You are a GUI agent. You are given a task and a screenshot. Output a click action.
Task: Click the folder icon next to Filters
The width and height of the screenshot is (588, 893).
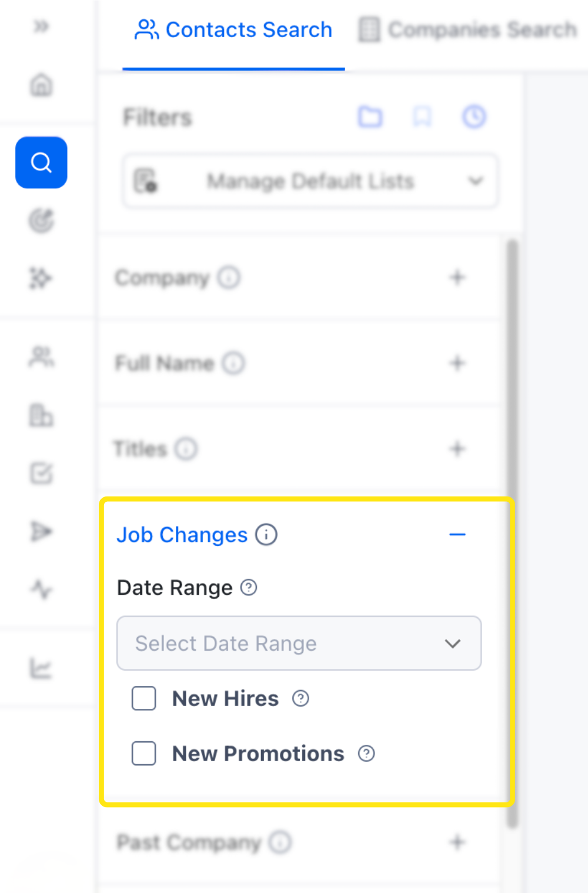click(x=370, y=117)
